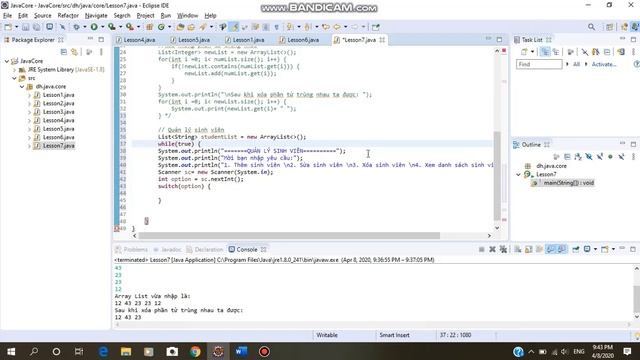Click the New file toolbar icon
This screenshot has height=360, width=640.
tap(8, 27)
